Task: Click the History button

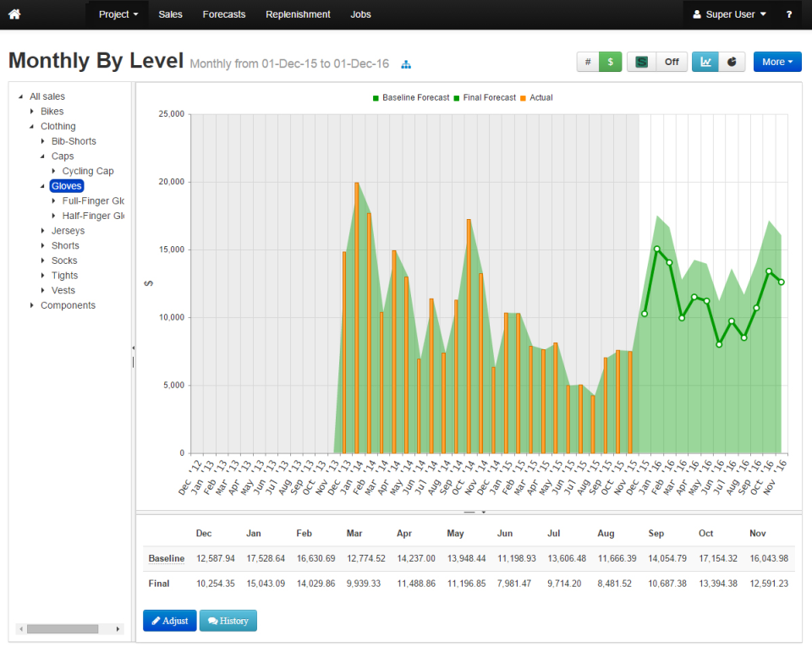Action: 228,621
